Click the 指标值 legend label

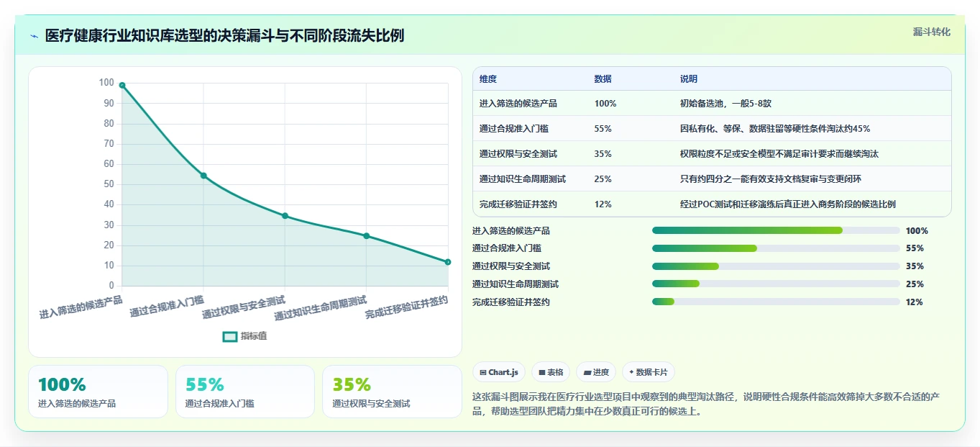tap(254, 336)
